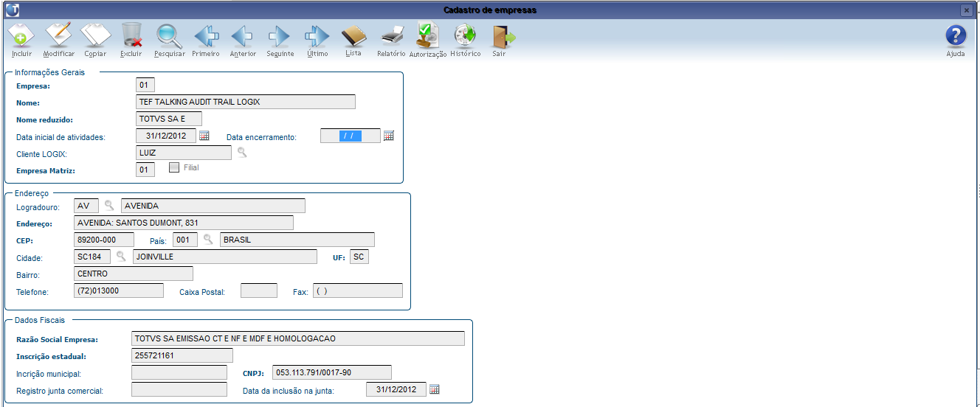Click the Fax field

coord(358,291)
